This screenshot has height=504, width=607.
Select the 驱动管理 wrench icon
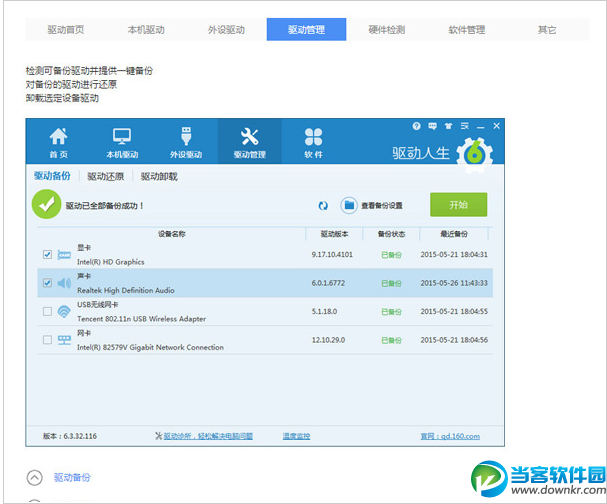click(250, 137)
